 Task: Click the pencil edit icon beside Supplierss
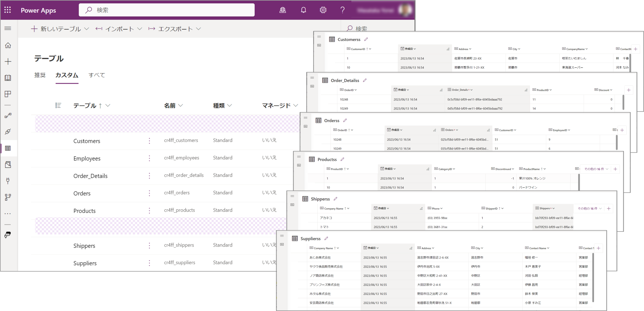(x=326, y=238)
